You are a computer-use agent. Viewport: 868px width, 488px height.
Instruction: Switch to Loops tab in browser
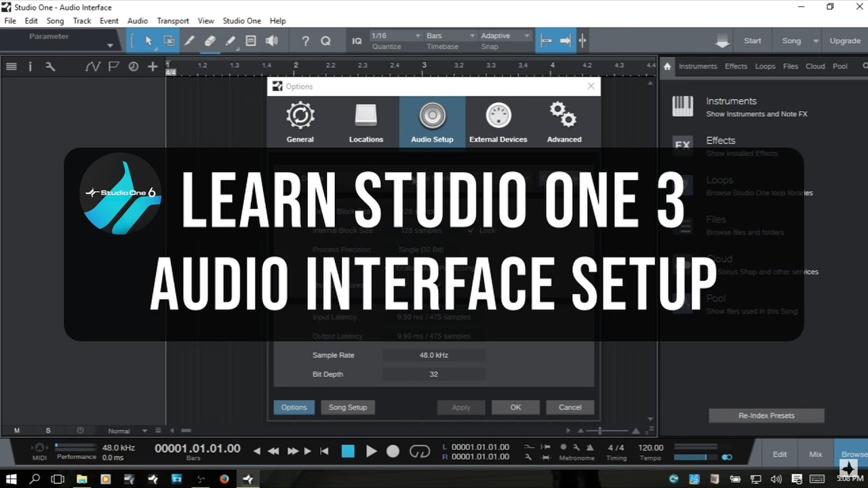point(765,66)
